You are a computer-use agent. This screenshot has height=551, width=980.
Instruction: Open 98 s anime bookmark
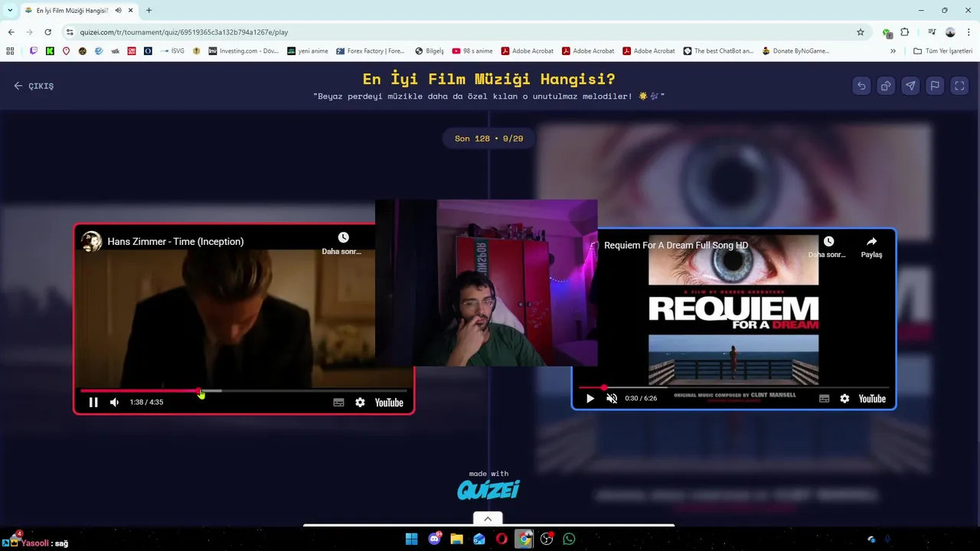coord(472,51)
